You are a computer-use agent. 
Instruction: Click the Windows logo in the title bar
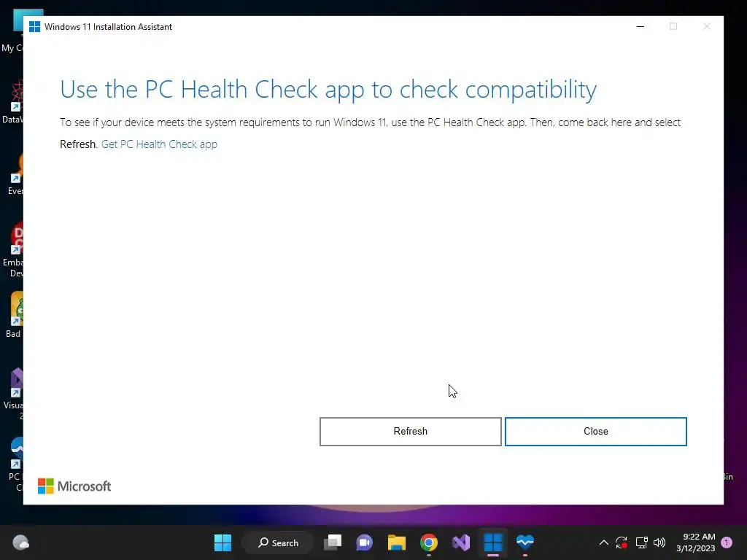34,27
